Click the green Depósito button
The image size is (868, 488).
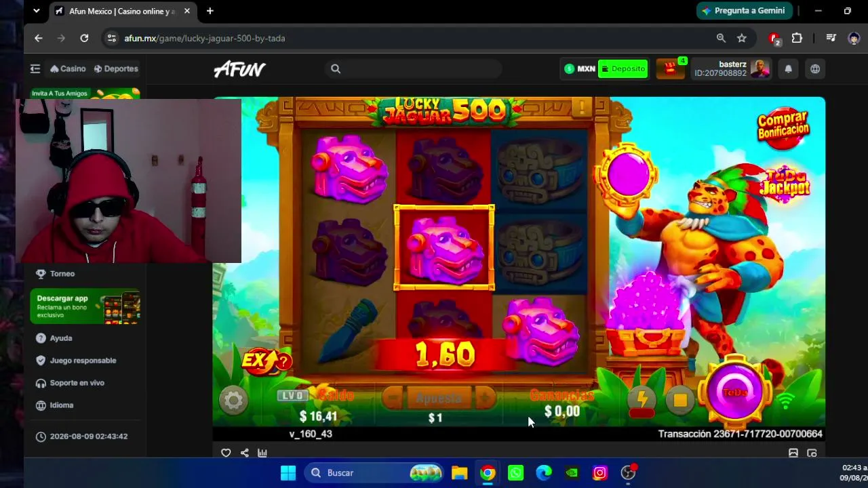[623, 68]
